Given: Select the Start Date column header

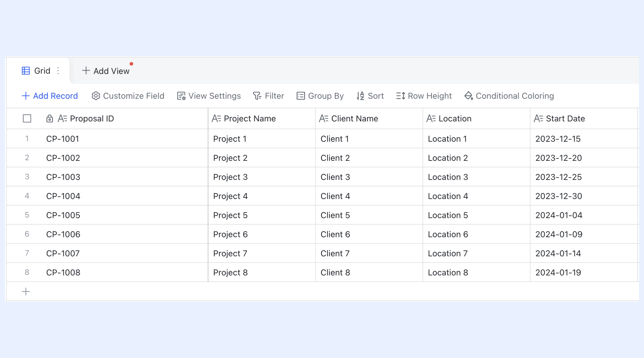Looking at the screenshot, I should point(584,118).
